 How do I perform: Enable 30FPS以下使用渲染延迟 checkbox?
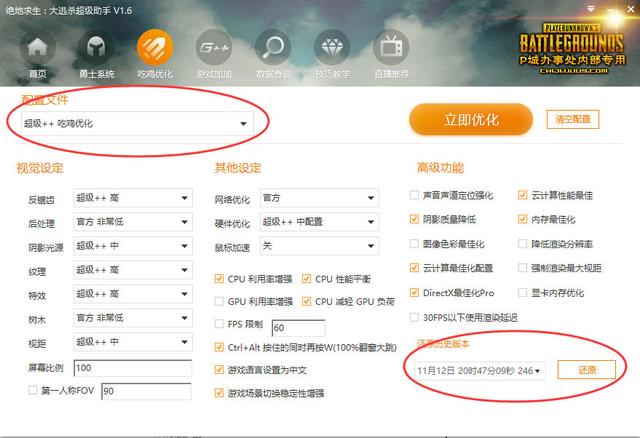click(414, 317)
